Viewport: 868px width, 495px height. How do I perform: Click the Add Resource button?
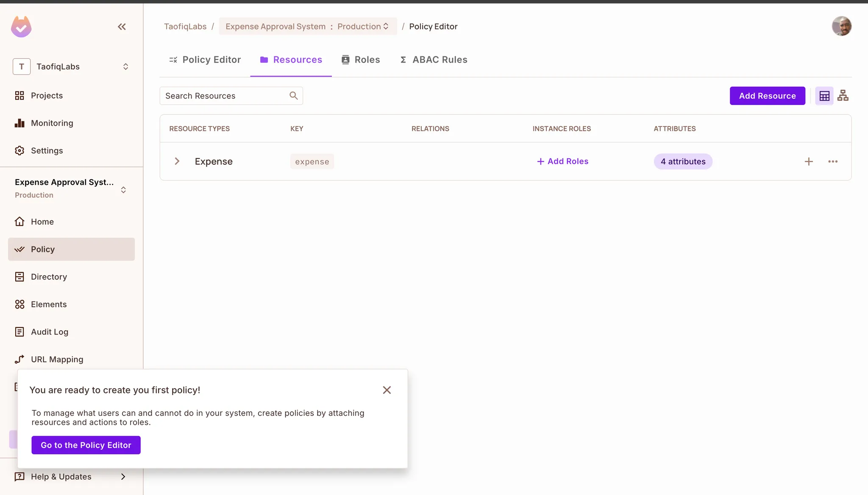(x=767, y=96)
